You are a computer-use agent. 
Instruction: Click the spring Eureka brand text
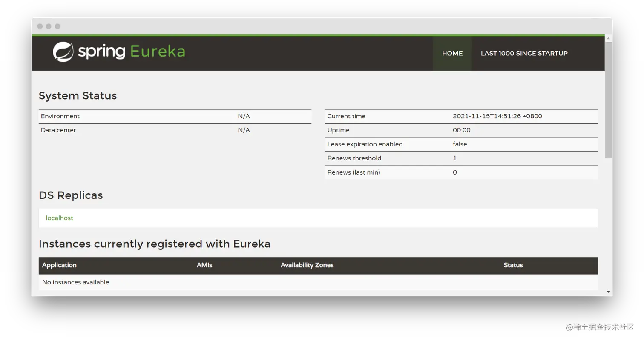pos(132,52)
